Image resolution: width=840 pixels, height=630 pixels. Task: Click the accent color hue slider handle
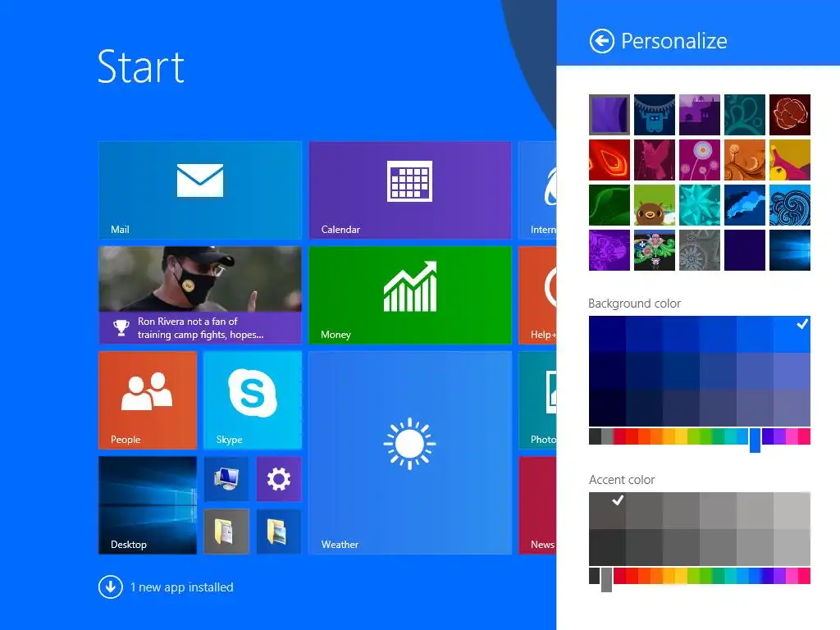(x=606, y=580)
